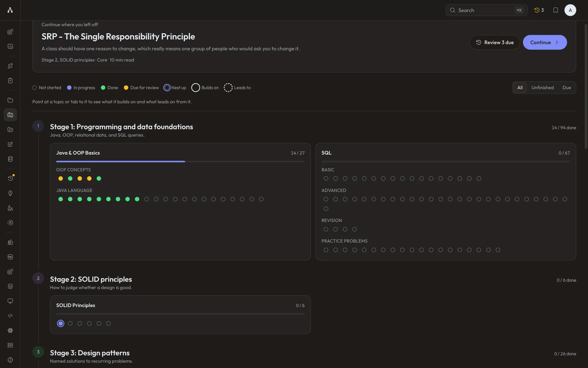Viewport: 588px width, 368px height.
Task: Open the user avatar labeled A
Action: click(570, 10)
